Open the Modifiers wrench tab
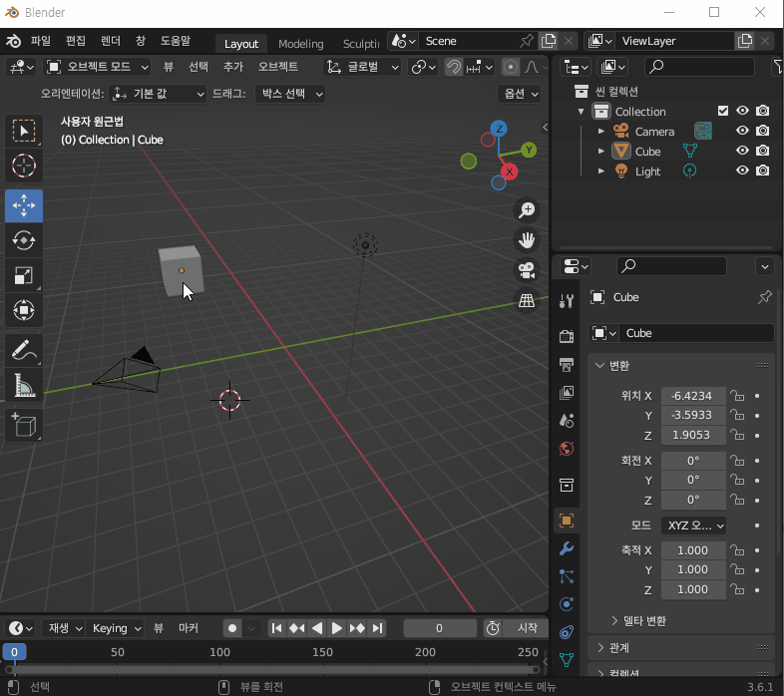 pos(567,548)
